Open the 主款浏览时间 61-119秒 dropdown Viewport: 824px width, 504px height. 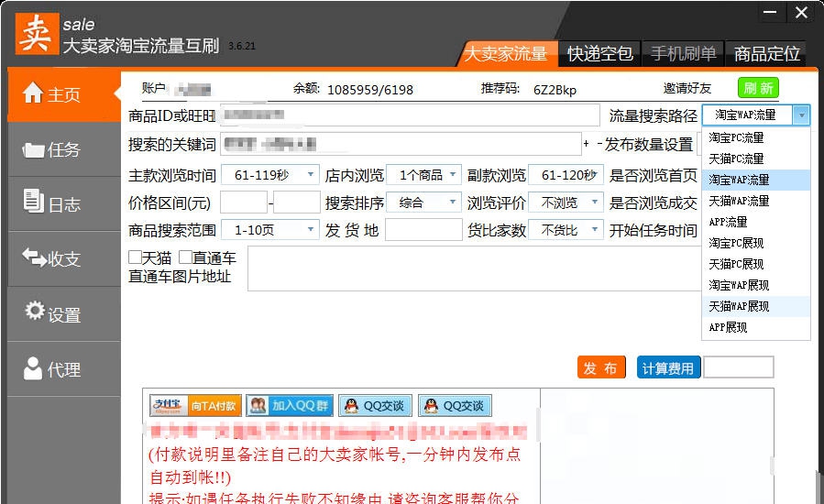pos(269,175)
